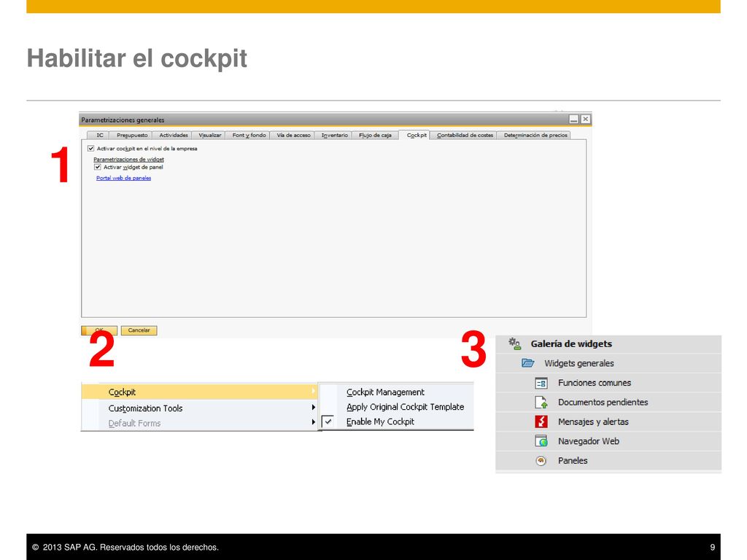Select the Enable My Cockpit label
This screenshot has height=560, width=747.
point(380,421)
